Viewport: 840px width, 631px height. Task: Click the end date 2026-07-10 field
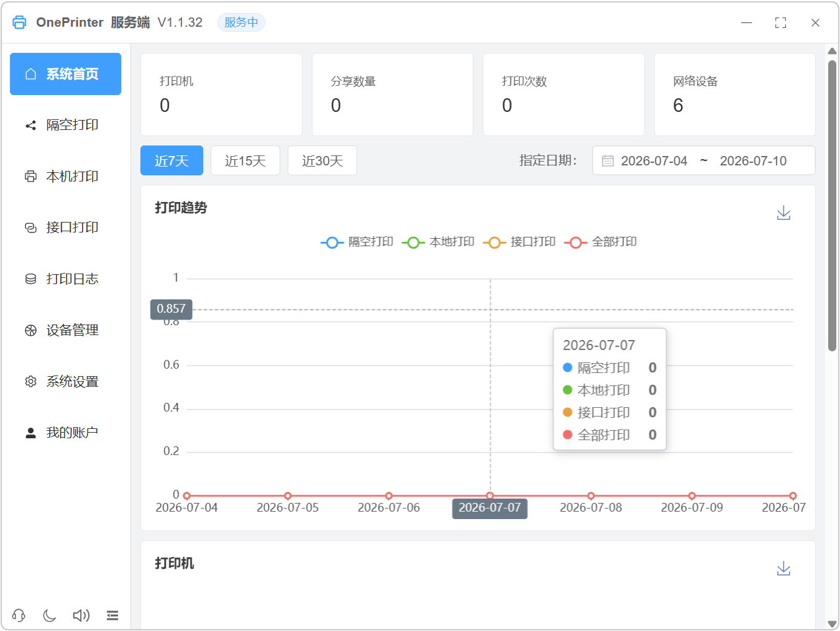pyautogui.click(x=753, y=161)
